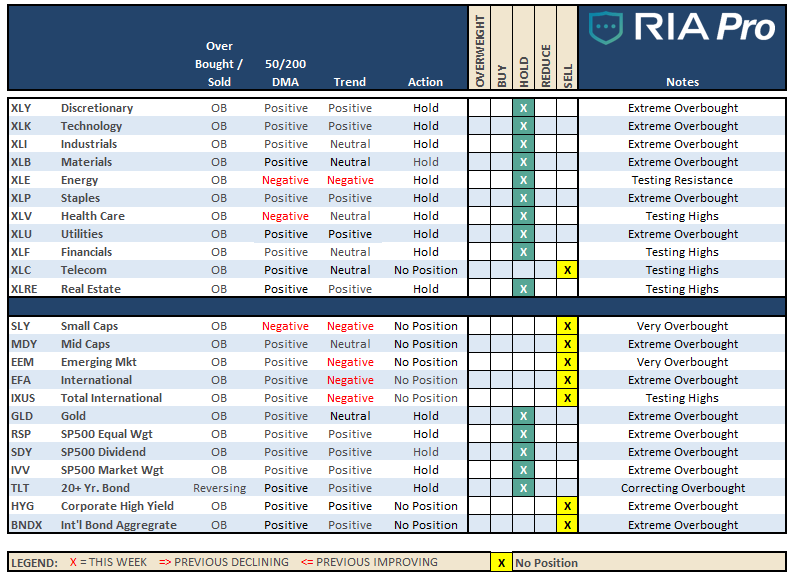
Task: Select the SP500 Equal Wgt row name
Action: pos(107,434)
